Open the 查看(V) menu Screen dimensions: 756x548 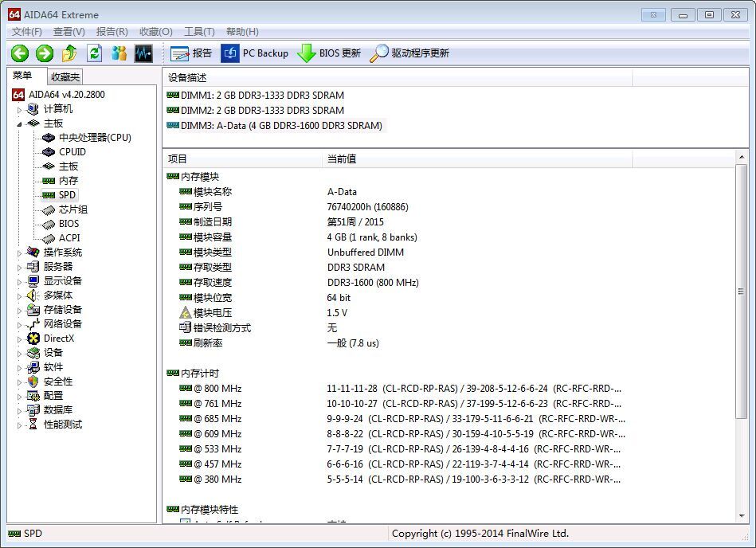[x=69, y=32]
